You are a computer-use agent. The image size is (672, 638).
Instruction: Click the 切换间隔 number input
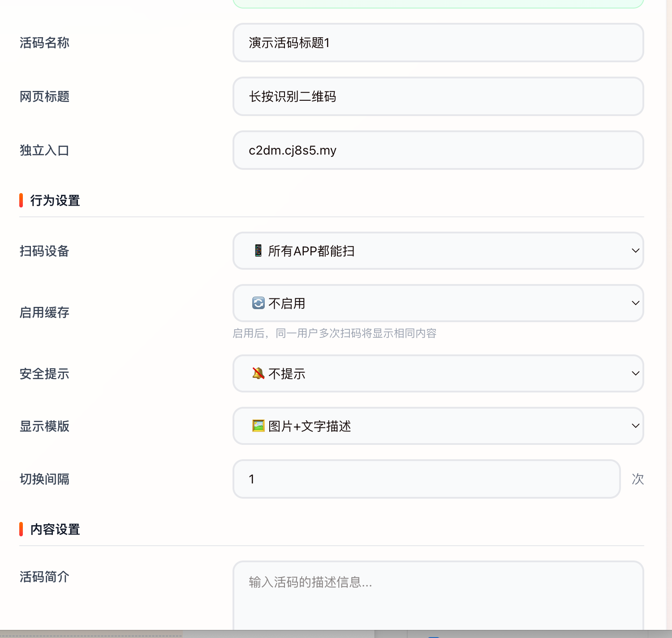[426, 479]
